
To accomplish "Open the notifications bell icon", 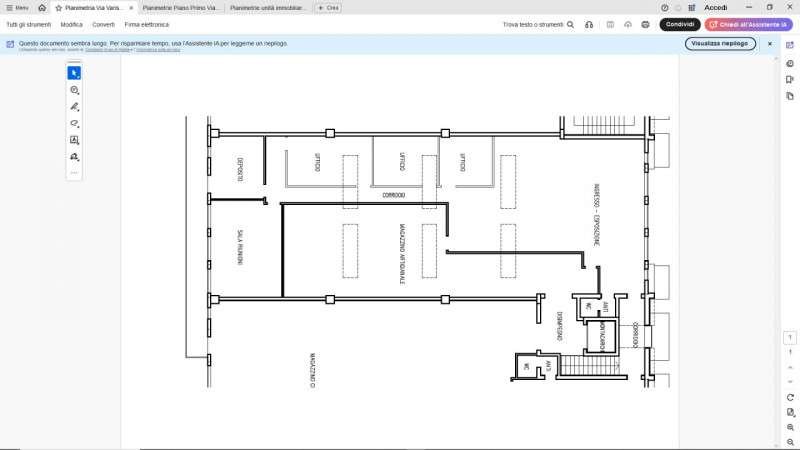I will [x=678, y=8].
